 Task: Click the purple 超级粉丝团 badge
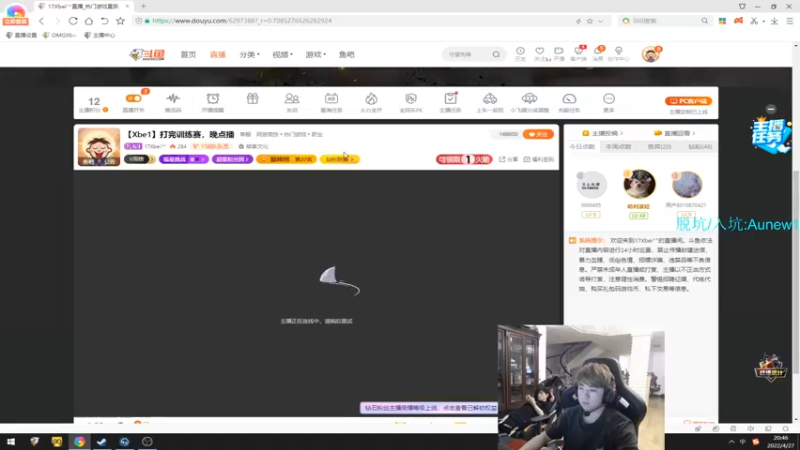(x=232, y=159)
